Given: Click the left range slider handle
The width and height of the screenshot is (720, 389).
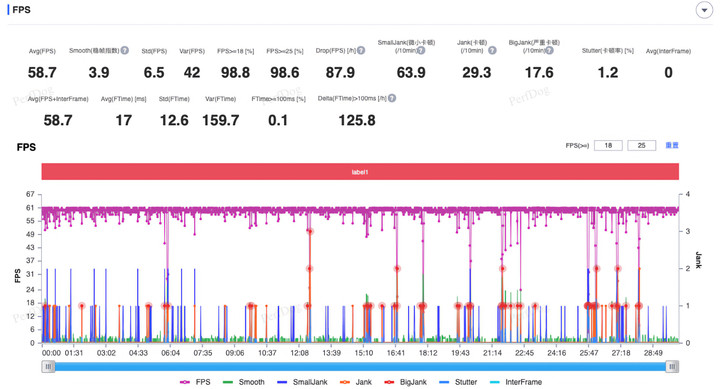Looking at the screenshot, I should click(x=48, y=366).
